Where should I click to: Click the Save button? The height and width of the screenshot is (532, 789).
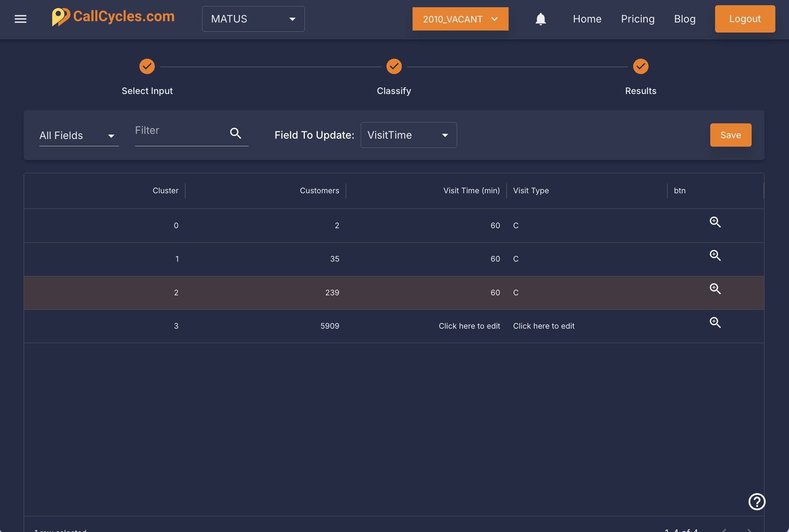(731, 135)
